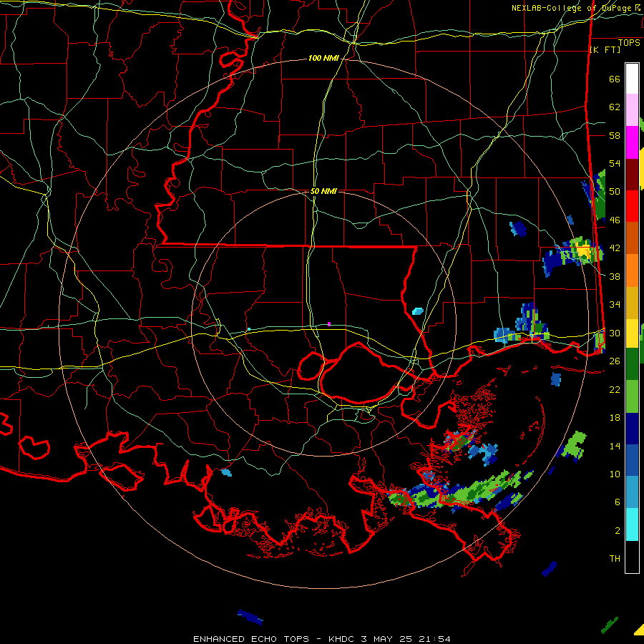The height and width of the screenshot is (644, 644).
Task: Click the magenta legend swatch
Action: 632,142
